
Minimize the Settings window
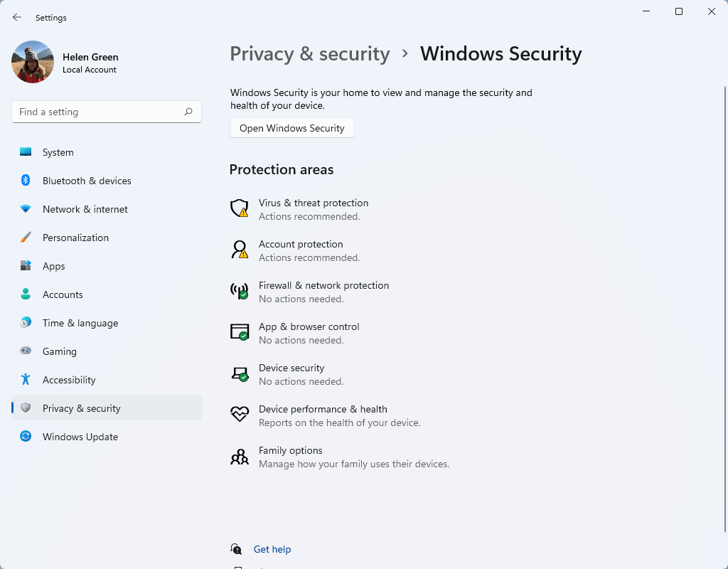tap(646, 11)
